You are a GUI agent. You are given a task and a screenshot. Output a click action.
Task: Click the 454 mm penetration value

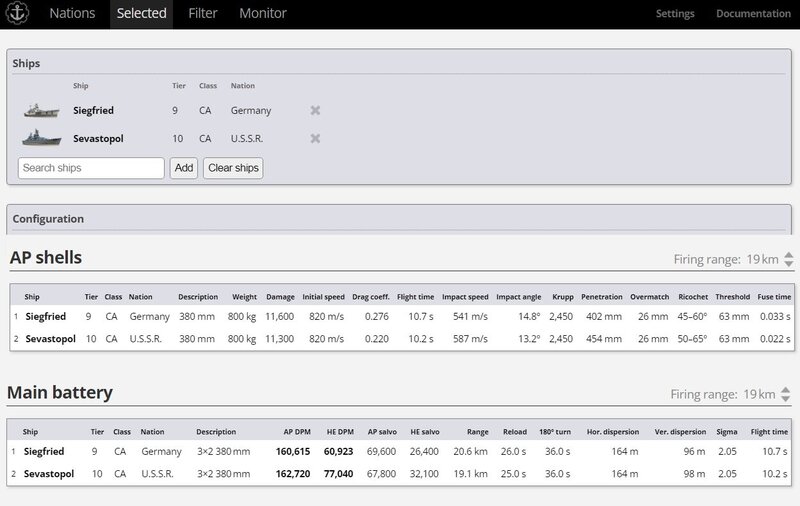click(604, 339)
